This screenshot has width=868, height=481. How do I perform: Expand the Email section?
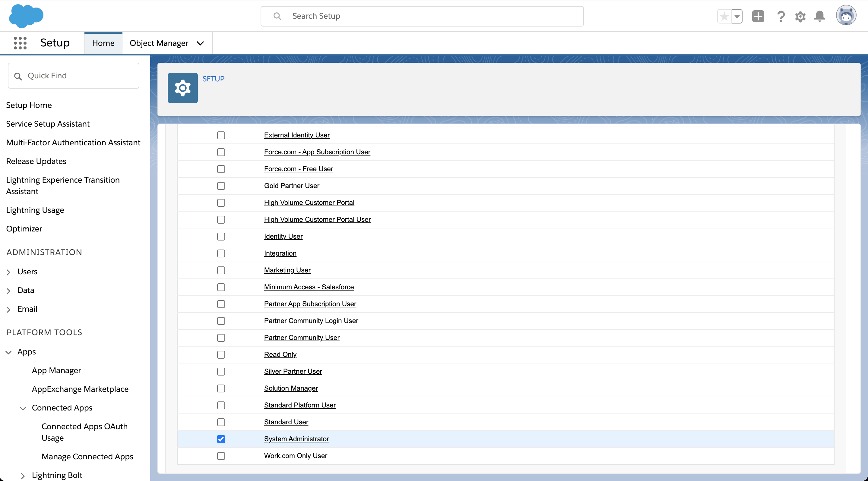pyautogui.click(x=9, y=309)
